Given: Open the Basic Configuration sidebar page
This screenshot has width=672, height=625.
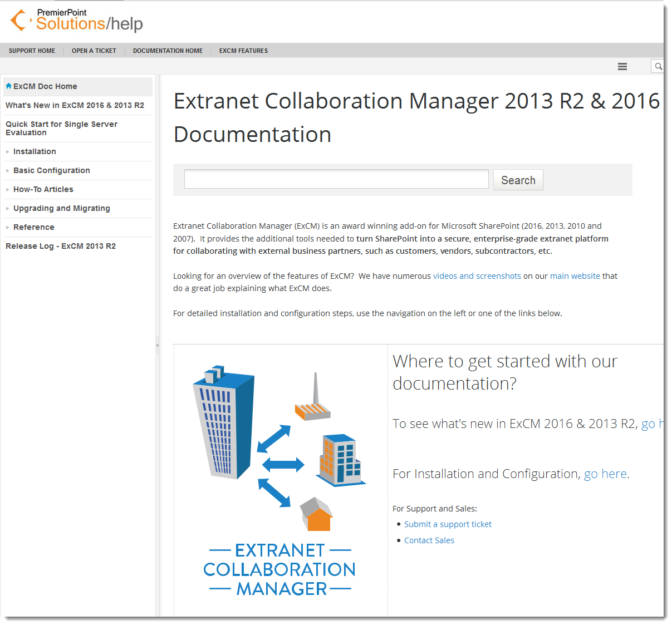Looking at the screenshot, I should pos(52,170).
